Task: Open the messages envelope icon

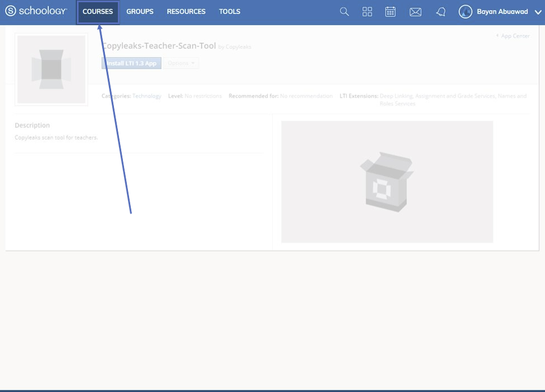Action: (x=415, y=12)
